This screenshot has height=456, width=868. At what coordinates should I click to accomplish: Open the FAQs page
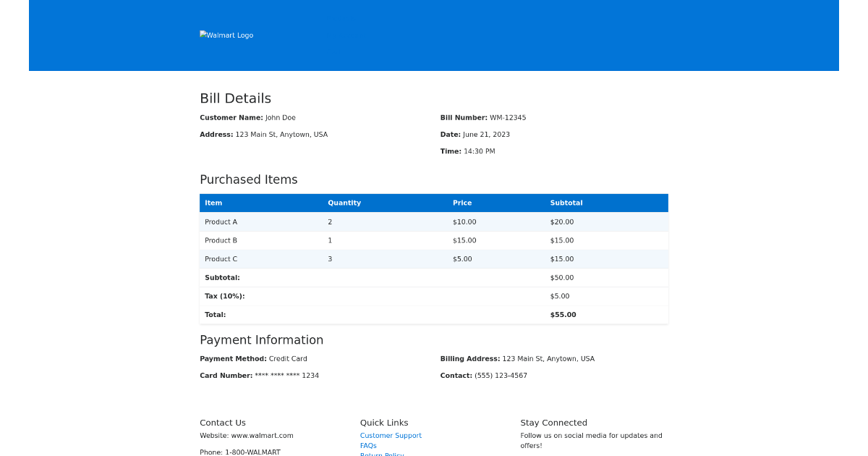[x=368, y=446]
